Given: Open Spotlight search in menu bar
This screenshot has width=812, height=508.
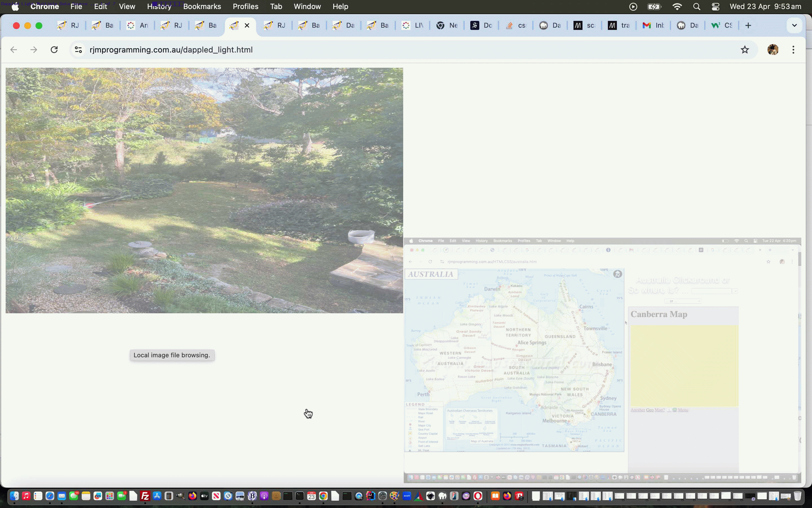Looking at the screenshot, I should click(x=697, y=6).
